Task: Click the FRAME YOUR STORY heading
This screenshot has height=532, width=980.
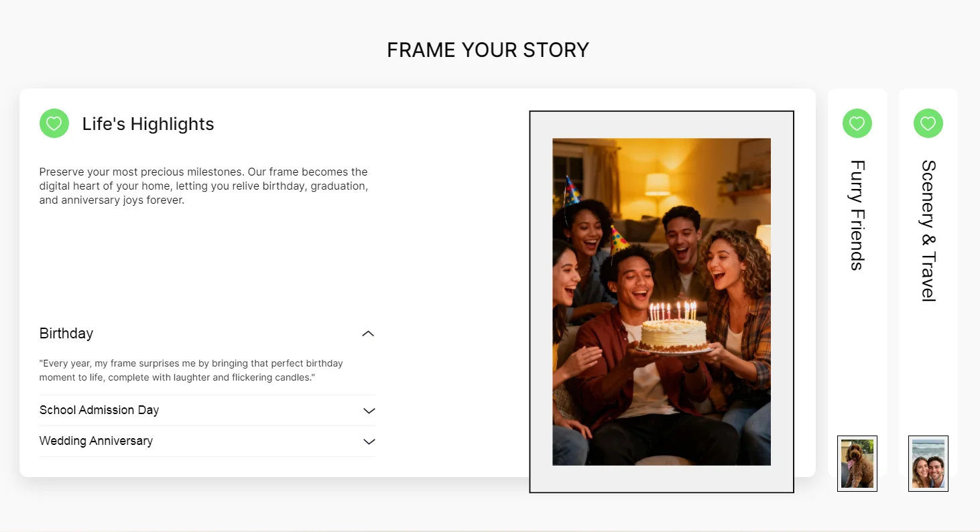Action: (x=488, y=50)
